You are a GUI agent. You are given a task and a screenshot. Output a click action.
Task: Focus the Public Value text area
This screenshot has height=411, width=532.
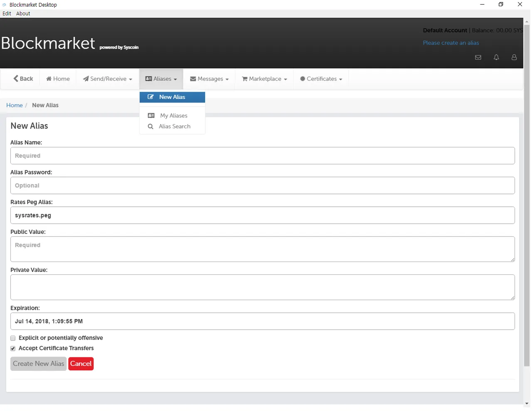[263, 249]
